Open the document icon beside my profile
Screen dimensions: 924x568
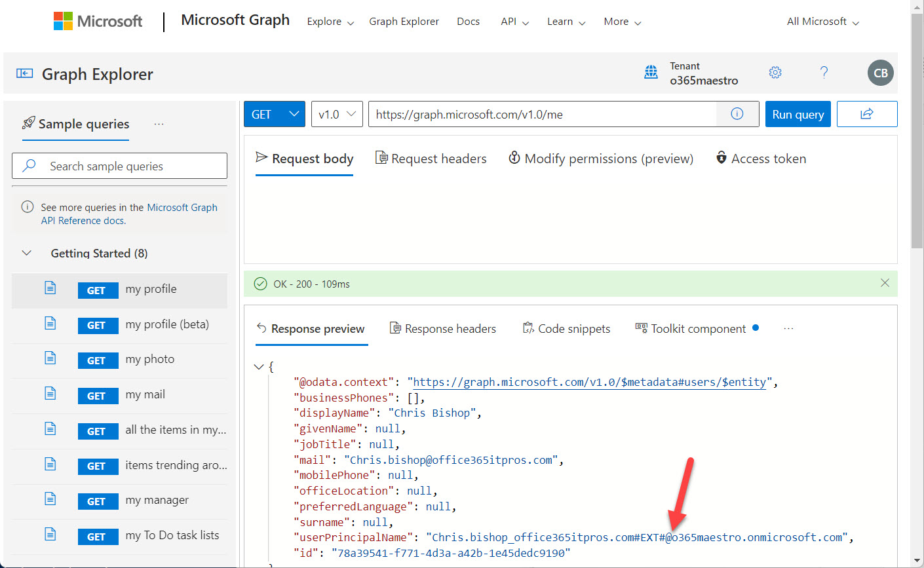[50, 288]
